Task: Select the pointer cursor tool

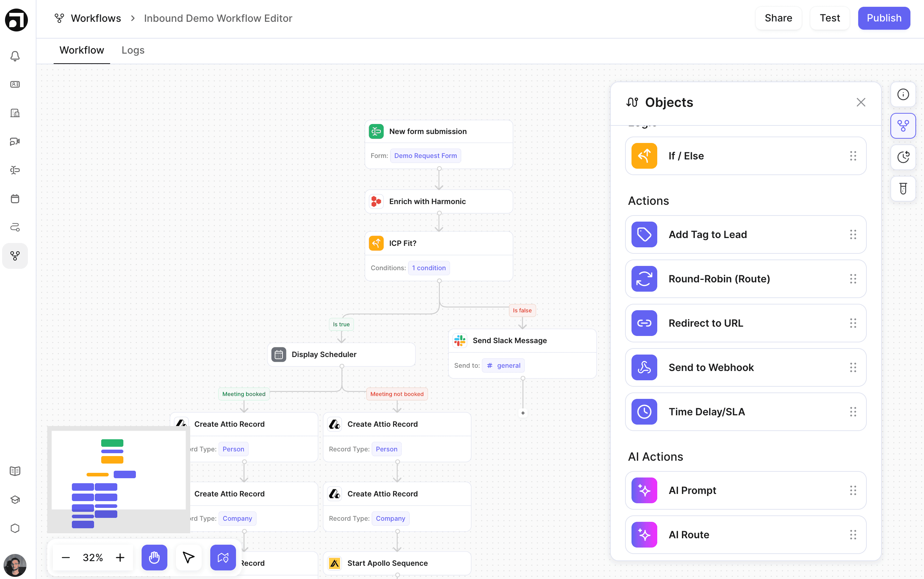Action: click(x=188, y=557)
